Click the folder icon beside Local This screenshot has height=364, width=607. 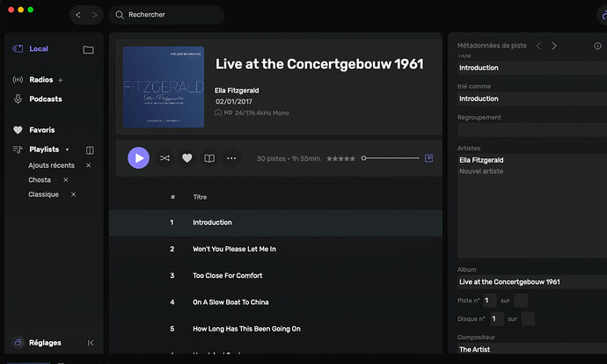click(88, 49)
